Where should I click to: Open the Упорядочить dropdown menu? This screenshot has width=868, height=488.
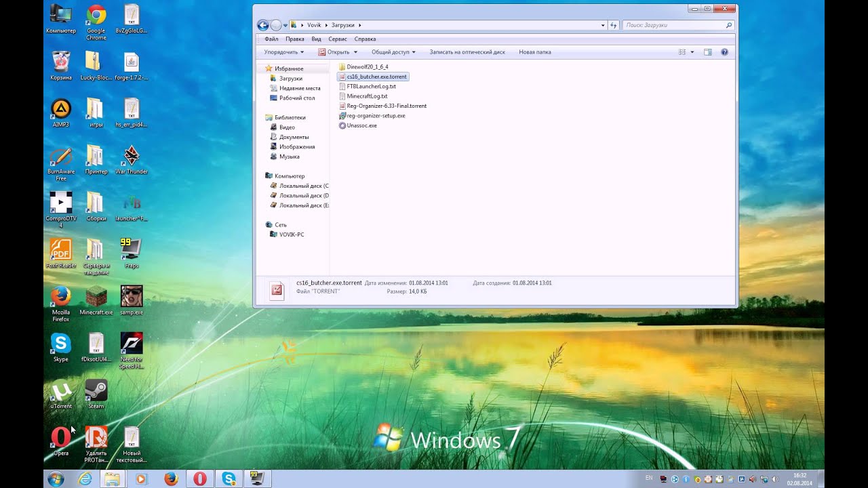tap(283, 52)
